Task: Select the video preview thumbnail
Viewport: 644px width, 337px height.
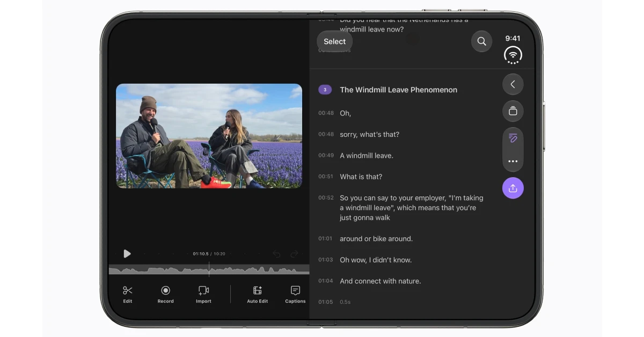Action: coord(209,136)
